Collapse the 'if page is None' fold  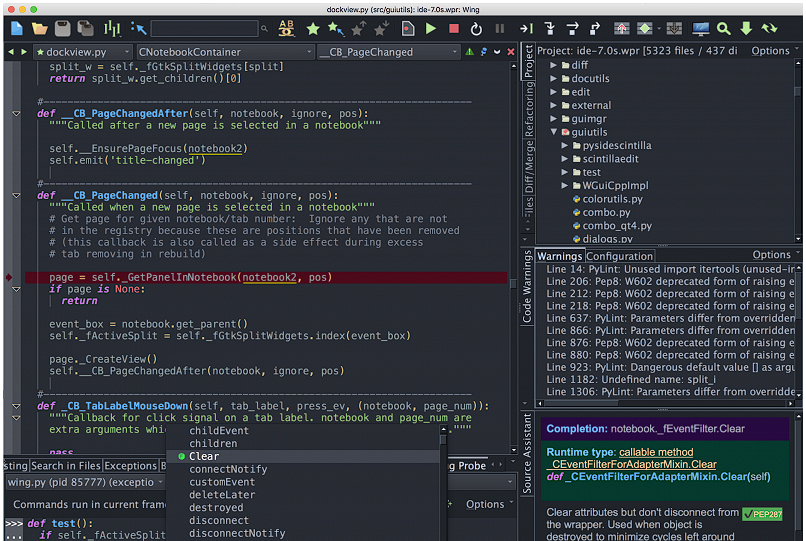(16, 289)
